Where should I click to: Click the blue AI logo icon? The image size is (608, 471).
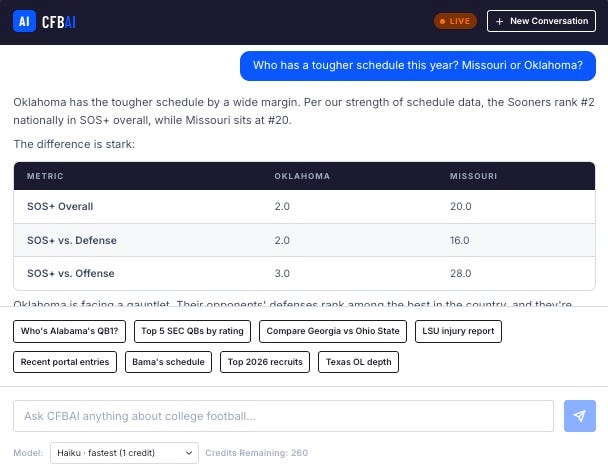pos(24,21)
